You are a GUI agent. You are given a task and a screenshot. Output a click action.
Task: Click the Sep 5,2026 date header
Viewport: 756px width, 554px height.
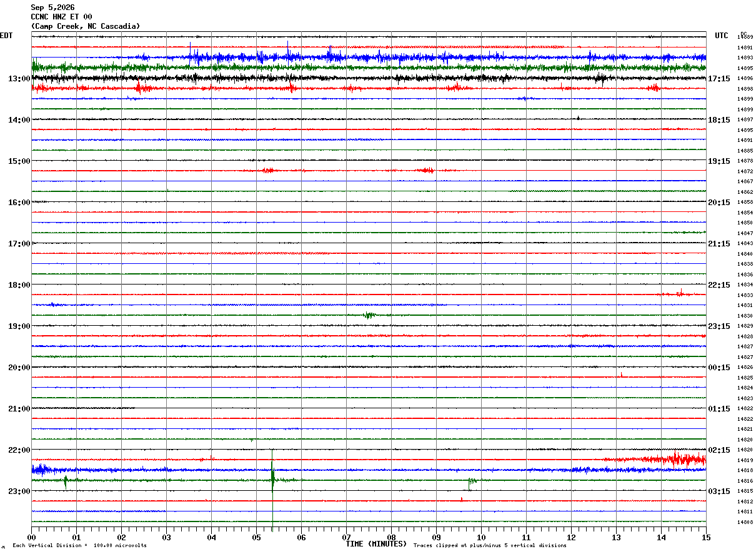click(52, 8)
